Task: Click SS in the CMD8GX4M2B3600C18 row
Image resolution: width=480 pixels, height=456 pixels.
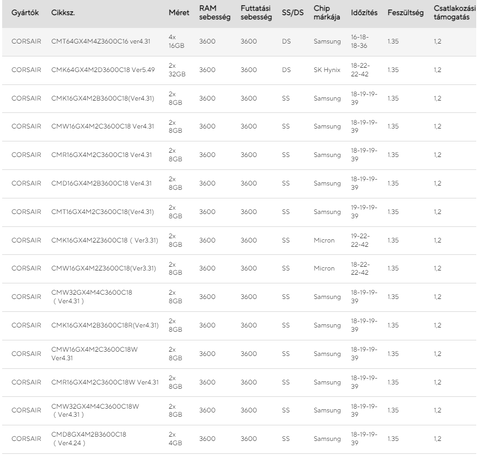Action: 286,439
